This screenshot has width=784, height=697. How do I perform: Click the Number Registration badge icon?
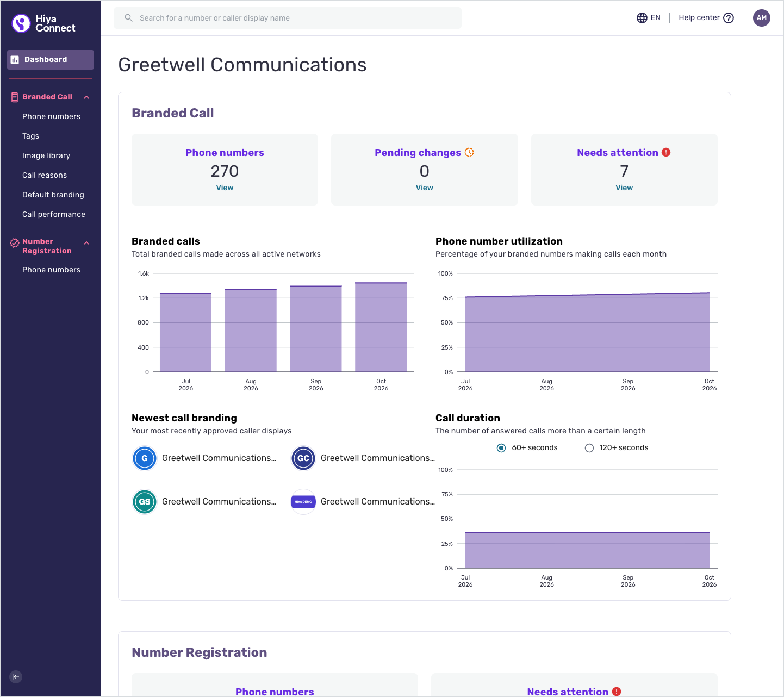(15, 243)
